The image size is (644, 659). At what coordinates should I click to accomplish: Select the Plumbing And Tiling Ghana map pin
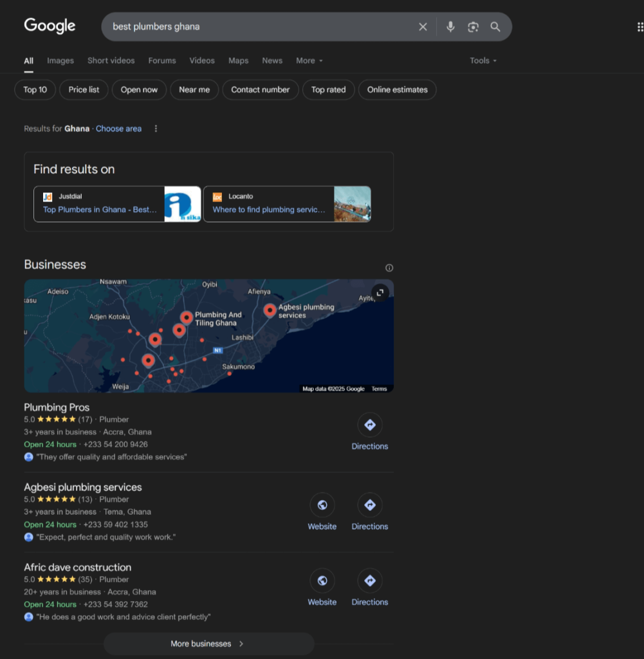[187, 317]
